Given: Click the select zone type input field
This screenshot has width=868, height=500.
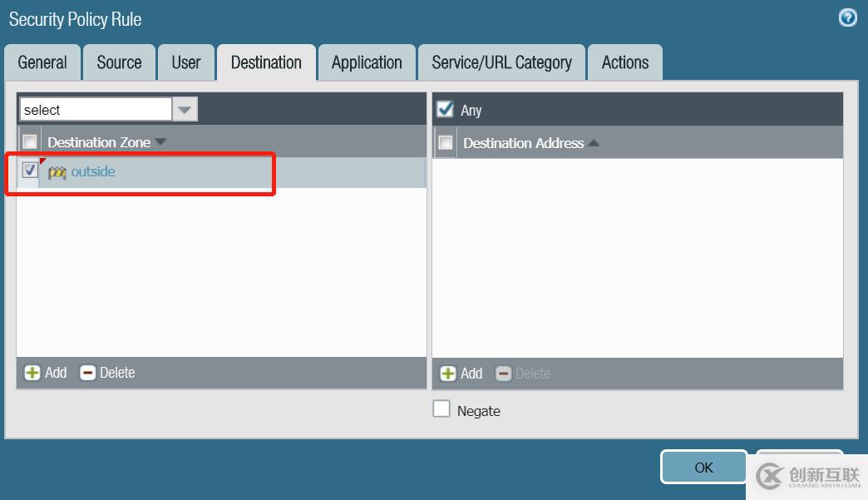Looking at the screenshot, I should point(96,109).
